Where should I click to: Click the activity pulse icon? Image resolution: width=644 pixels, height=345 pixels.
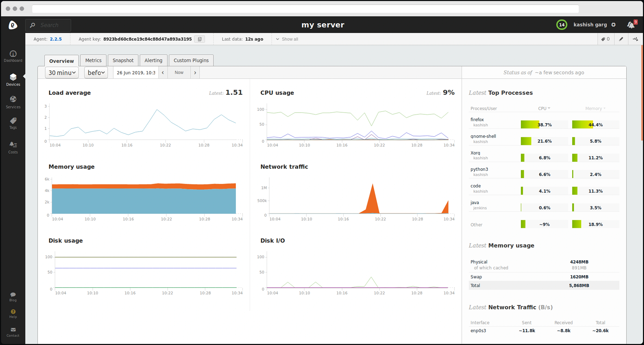click(x=635, y=39)
